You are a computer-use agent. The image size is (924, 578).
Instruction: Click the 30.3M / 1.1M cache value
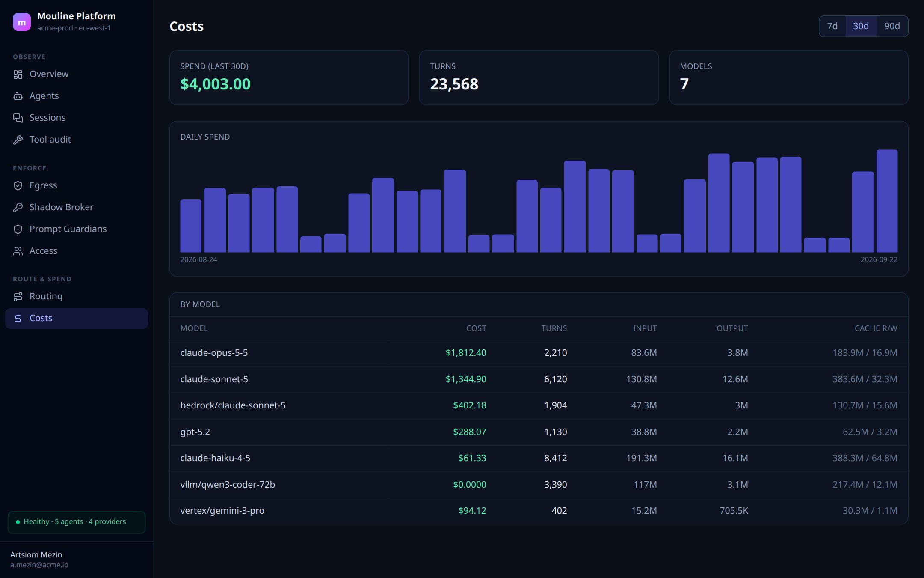870,511
